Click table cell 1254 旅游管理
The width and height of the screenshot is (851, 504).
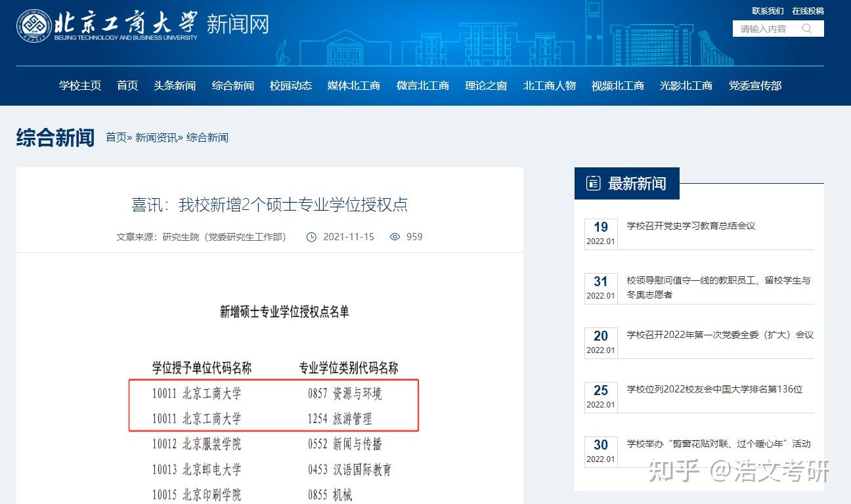pyautogui.click(x=340, y=419)
